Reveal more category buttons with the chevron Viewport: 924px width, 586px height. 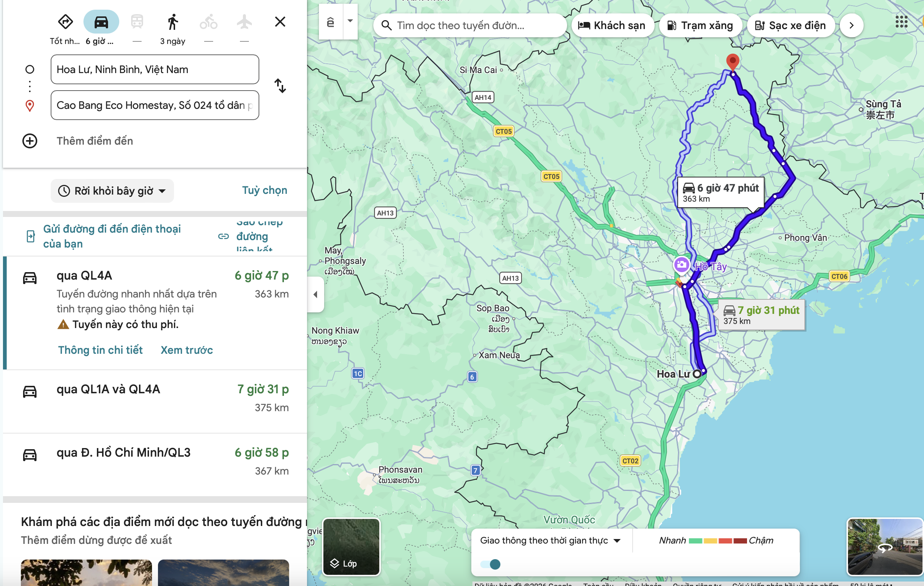(x=851, y=25)
